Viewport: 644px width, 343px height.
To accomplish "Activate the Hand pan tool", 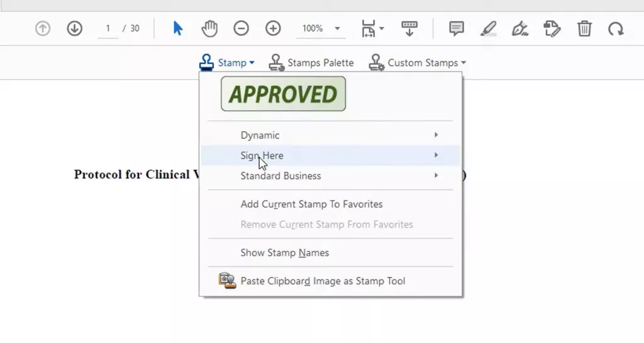I will click(x=209, y=29).
